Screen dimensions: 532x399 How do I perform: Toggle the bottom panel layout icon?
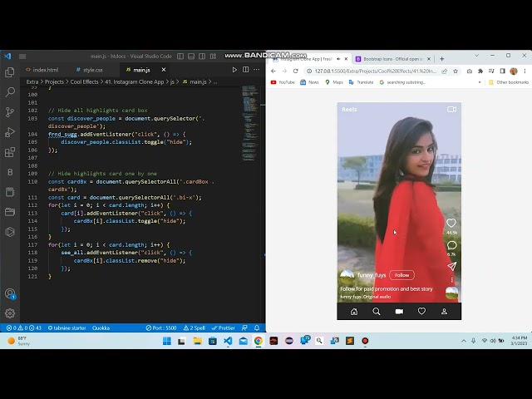191,57
